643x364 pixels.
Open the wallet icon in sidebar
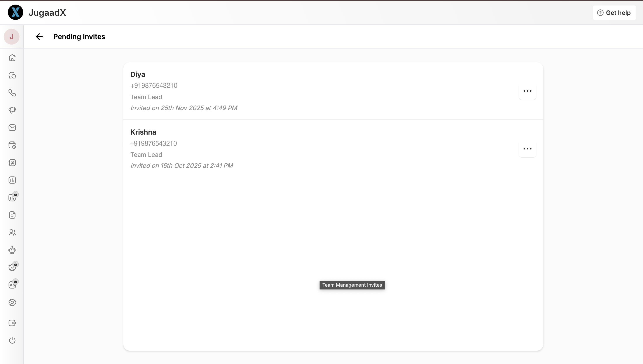12,323
